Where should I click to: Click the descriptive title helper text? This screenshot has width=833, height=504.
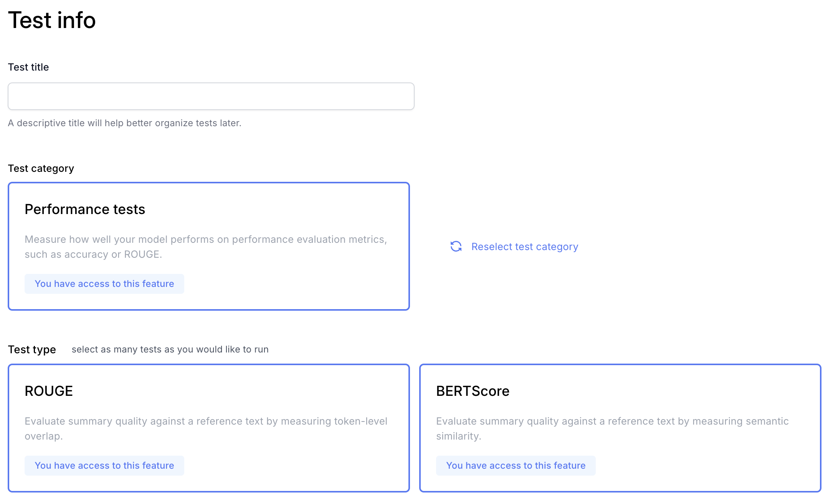(125, 123)
